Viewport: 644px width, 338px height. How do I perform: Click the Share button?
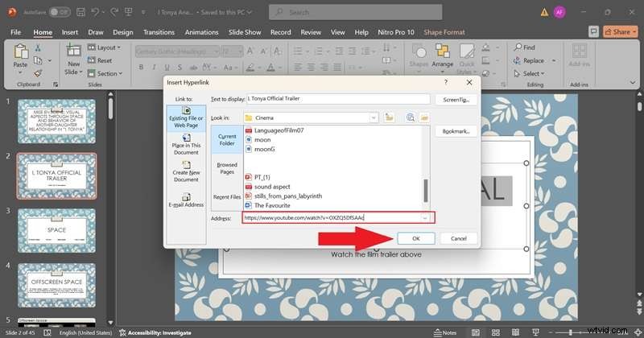point(620,31)
